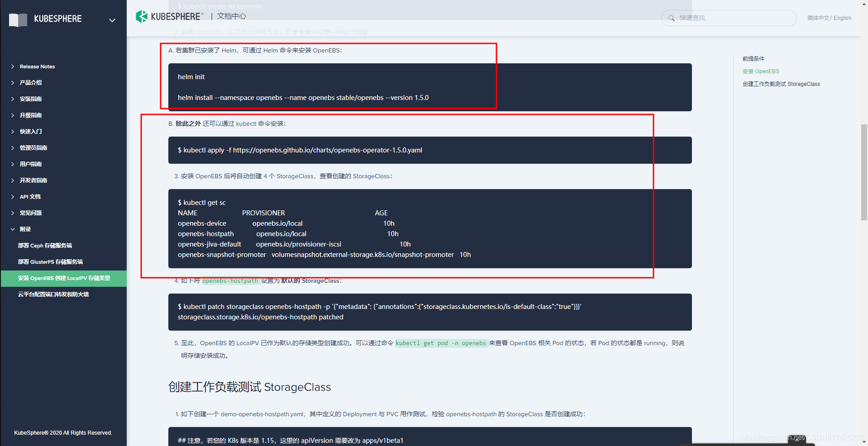Click the openebs-snapshot-promoter row

tap(324, 255)
